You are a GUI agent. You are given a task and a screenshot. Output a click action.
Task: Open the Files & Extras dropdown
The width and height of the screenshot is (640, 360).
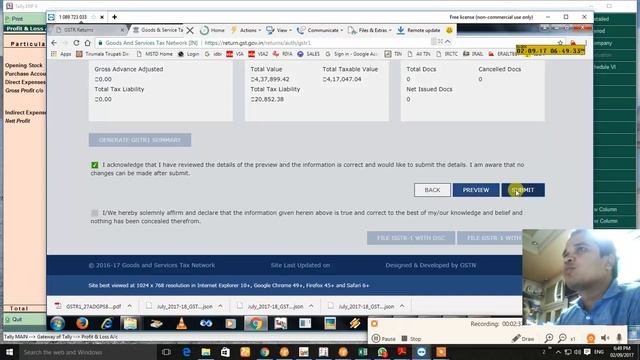[x=370, y=30]
